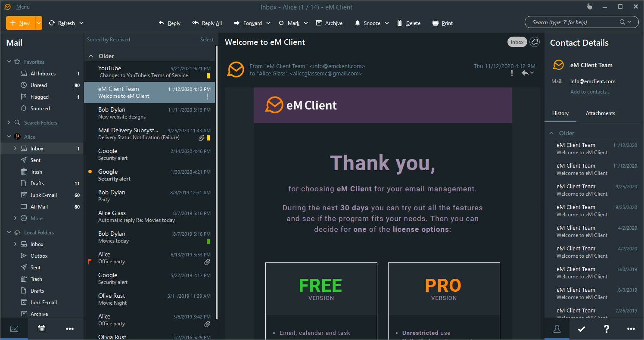Open the New button dropdown arrow
This screenshot has height=340, width=644.
coord(39,23)
